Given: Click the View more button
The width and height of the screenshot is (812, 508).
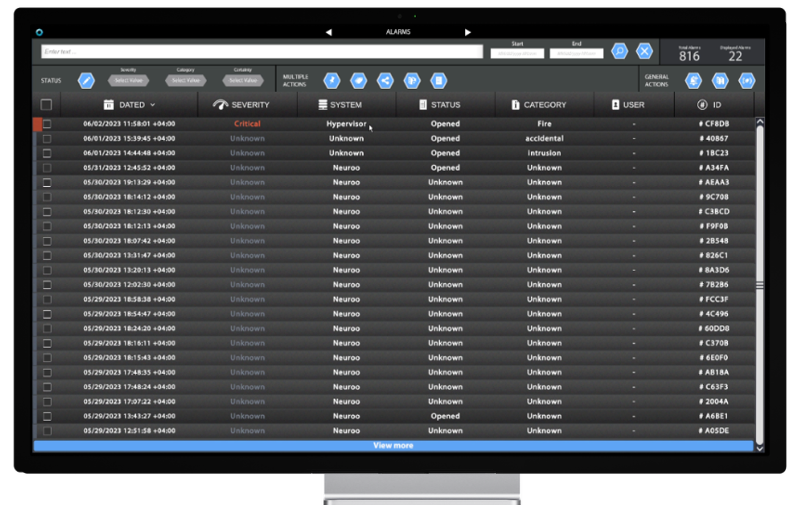Looking at the screenshot, I should point(393,445).
